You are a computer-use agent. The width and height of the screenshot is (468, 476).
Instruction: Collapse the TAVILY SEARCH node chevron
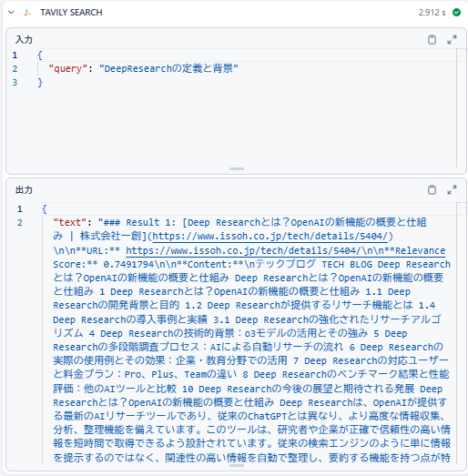[x=11, y=13]
